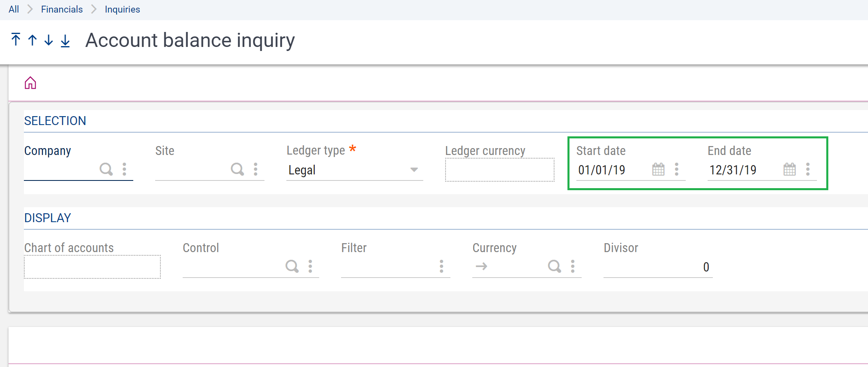Viewport: 868px width, 367px height.
Task: Click the currency conversion arrow icon
Action: tap(482, 267)
